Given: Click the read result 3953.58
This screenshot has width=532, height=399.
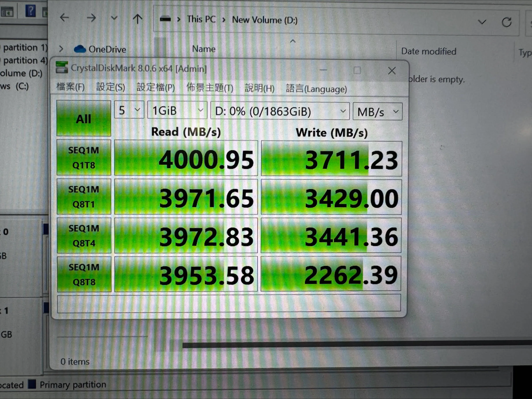Looking at the screenshot, I should coord(186,274).
